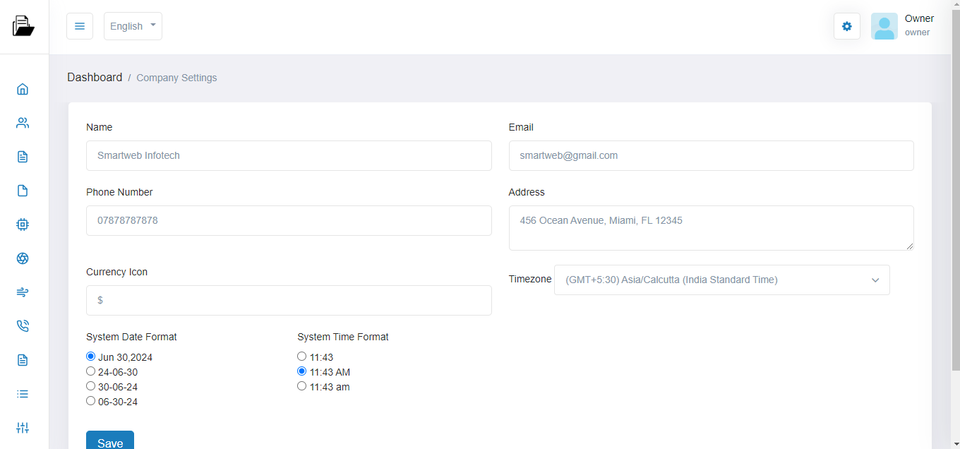Click the wind icon in sidebar

(x=23, y=292)
